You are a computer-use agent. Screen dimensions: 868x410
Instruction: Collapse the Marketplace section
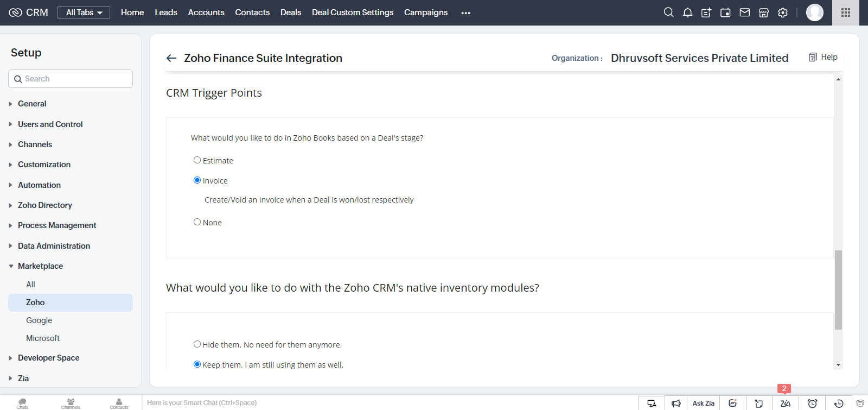click(x=40, y=266)
